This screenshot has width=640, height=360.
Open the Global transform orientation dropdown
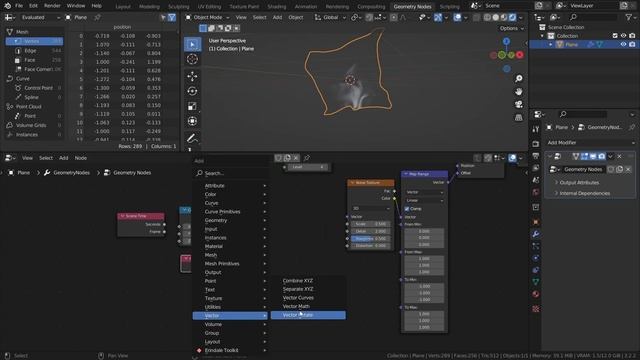pos(330,18)
